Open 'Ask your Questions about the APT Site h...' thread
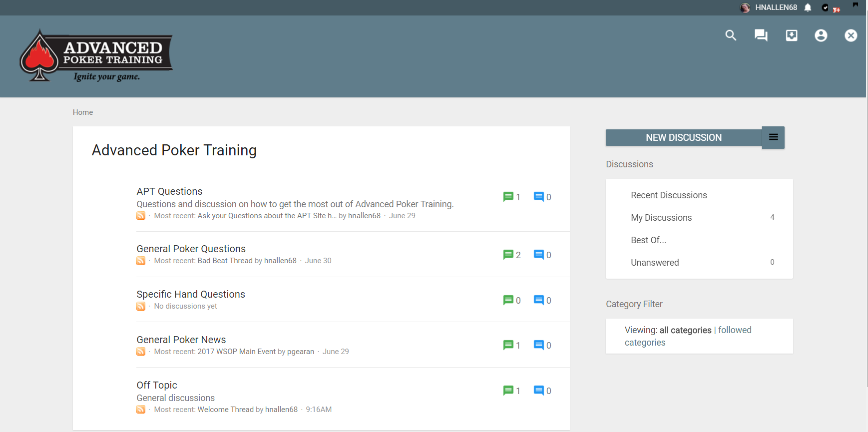Screen dimensions: 868x432 267,216
